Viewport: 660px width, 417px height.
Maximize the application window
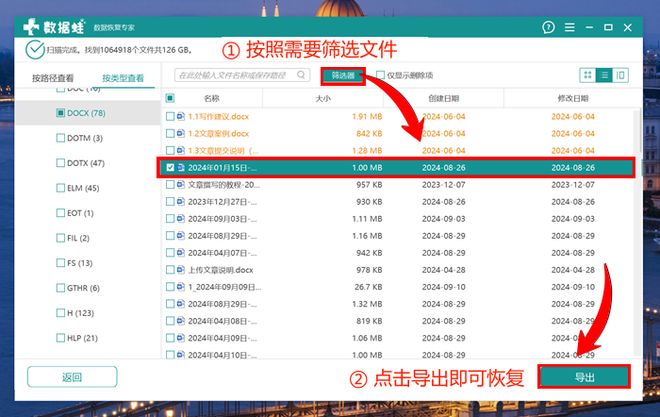(x=608, y=27)
